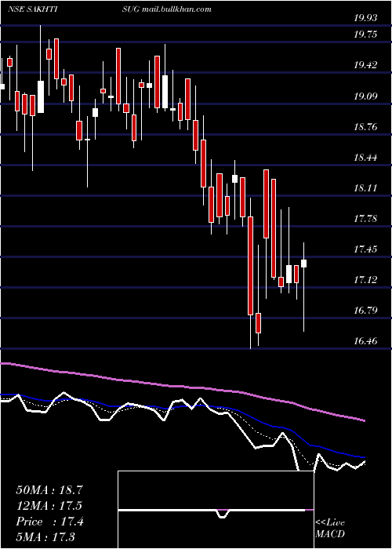The image size is (392, 549).
Task: Click the 17.45 price level label
Action: coord(365,249)
